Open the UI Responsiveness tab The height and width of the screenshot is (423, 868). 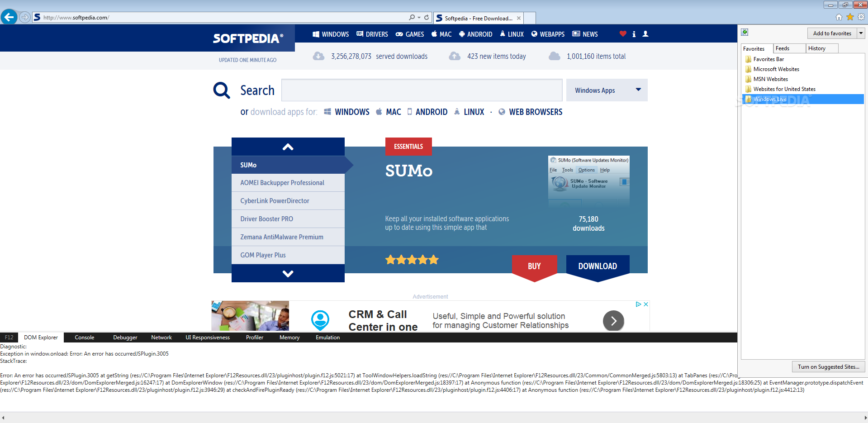pyautogui.click(x=208, y=337)
